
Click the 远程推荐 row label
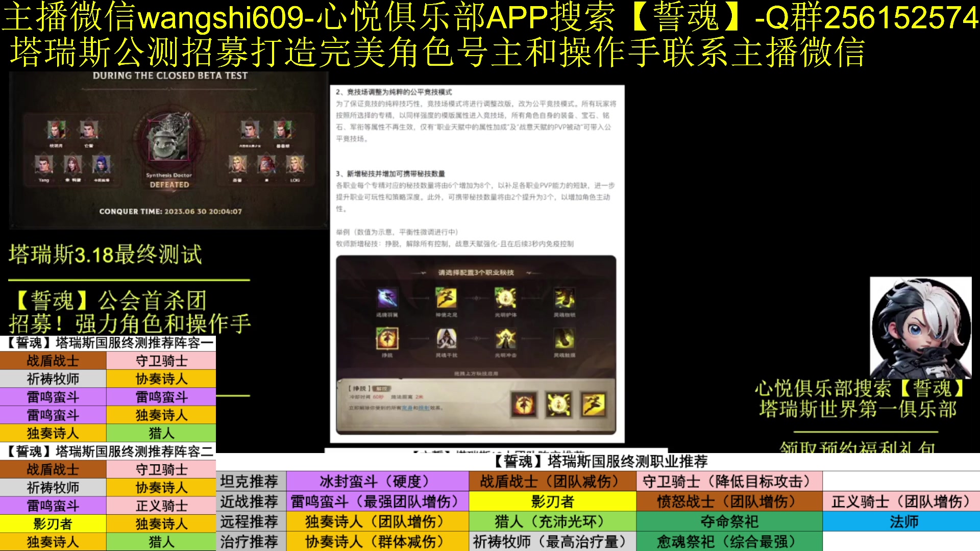pyautogui.click(x=249, y=522)
